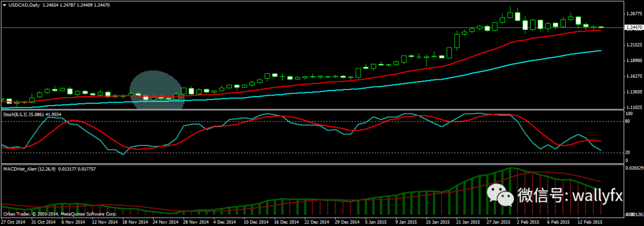This screenshot has height=226, width=644.
Task: Click the Stochastic scale level 100 label
Action: click(x=629, y=113)
